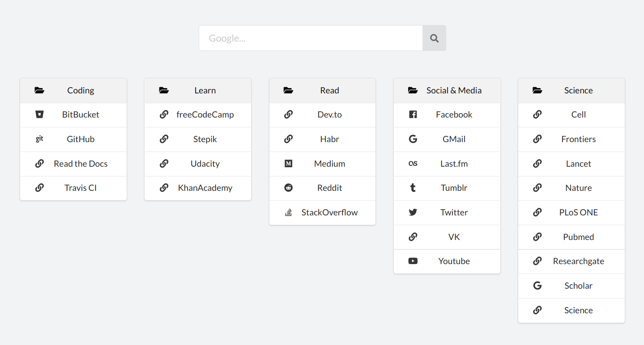Click the G icon next to Scholar
Image resolution: width=644 pixels, height=345 pixels.
coord(537,286)
